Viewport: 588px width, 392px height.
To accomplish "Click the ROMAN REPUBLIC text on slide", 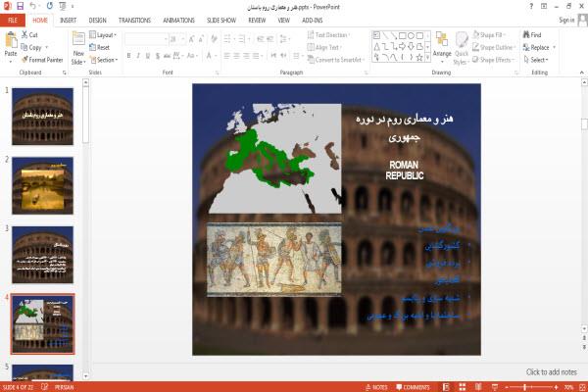I will tap(404, 170).
